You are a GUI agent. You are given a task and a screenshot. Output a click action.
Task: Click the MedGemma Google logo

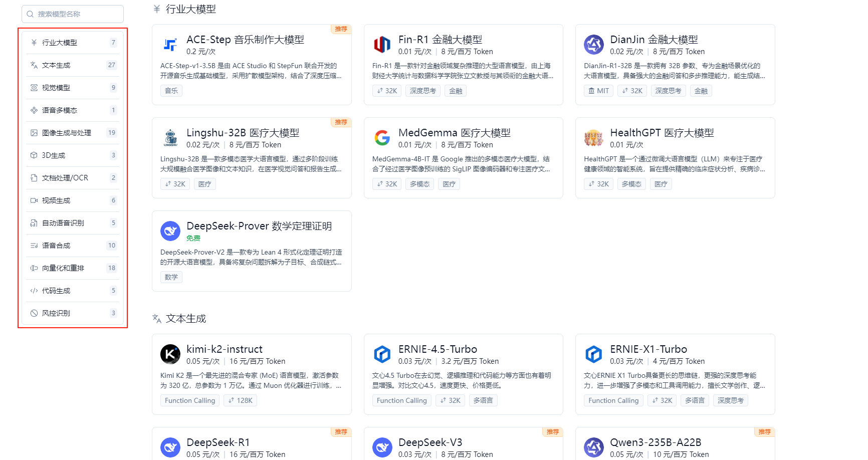(x=382, y=138)
